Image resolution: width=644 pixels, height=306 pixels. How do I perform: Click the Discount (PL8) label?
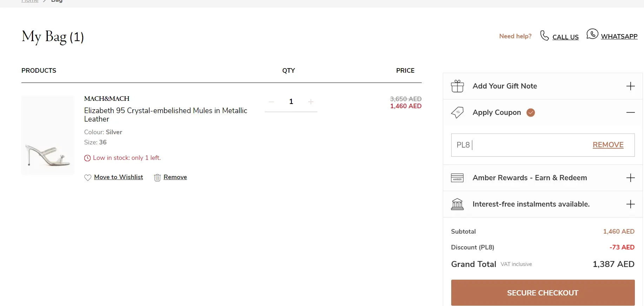tap(473, 247)
